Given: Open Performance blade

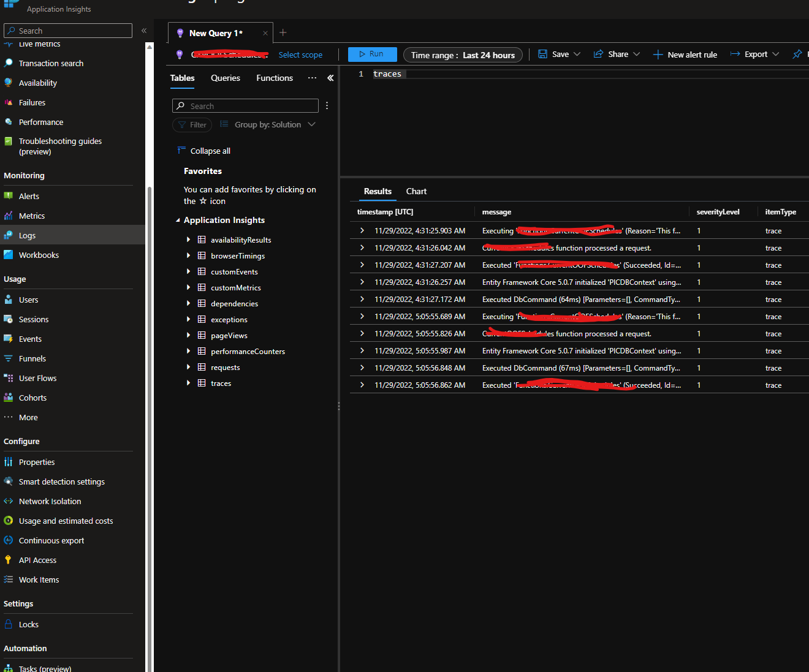Looking at the screenshot, I should 40,122.
